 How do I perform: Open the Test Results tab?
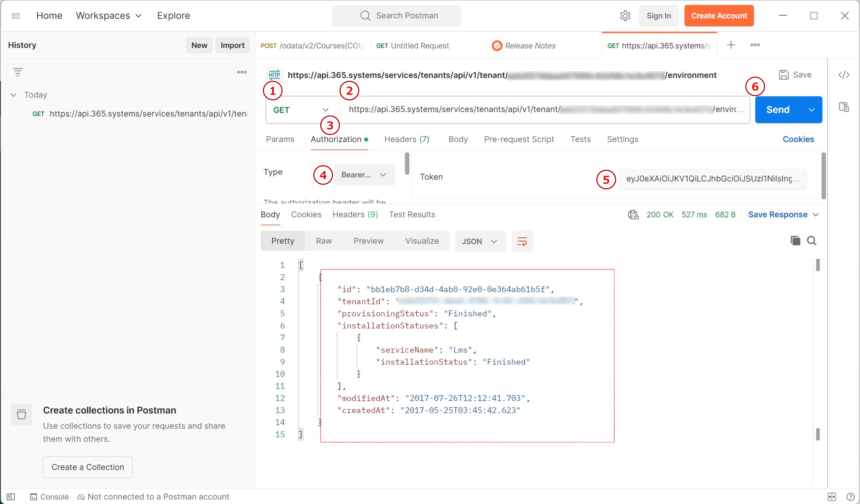412,215
